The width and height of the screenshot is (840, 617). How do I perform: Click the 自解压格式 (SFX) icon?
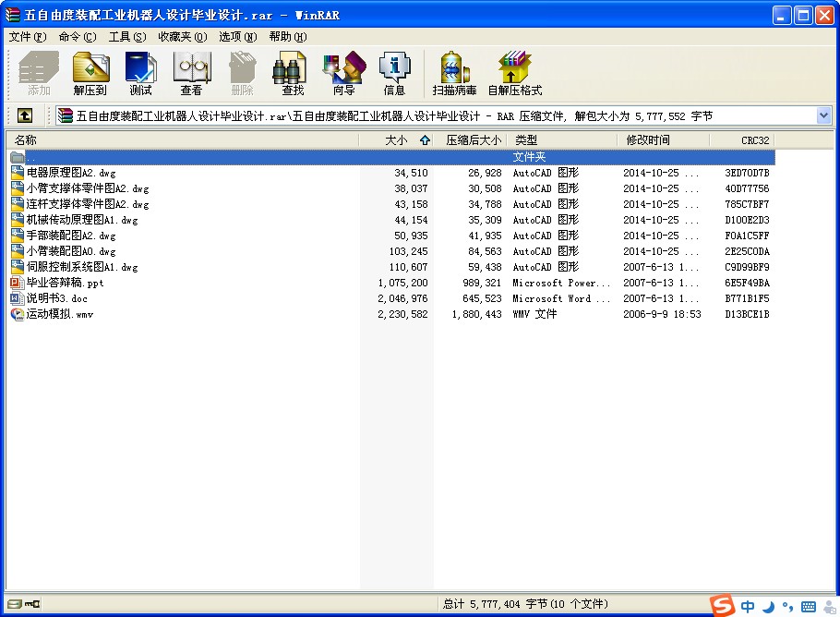pyautogui.click(x=514, y=74)
